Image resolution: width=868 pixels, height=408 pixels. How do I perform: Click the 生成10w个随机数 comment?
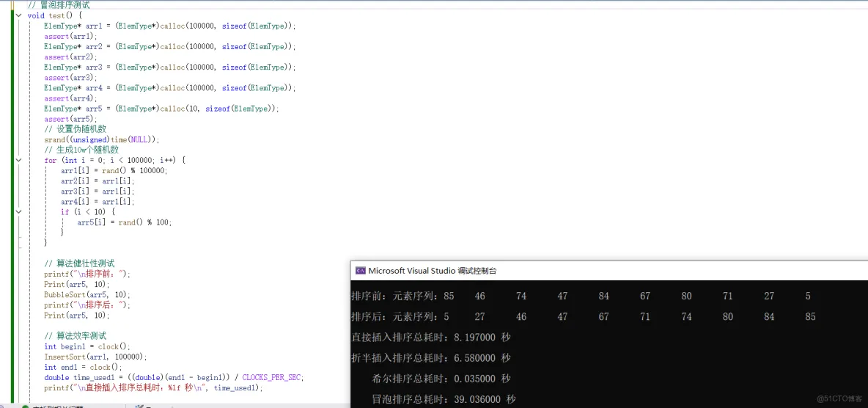point(81,150)
